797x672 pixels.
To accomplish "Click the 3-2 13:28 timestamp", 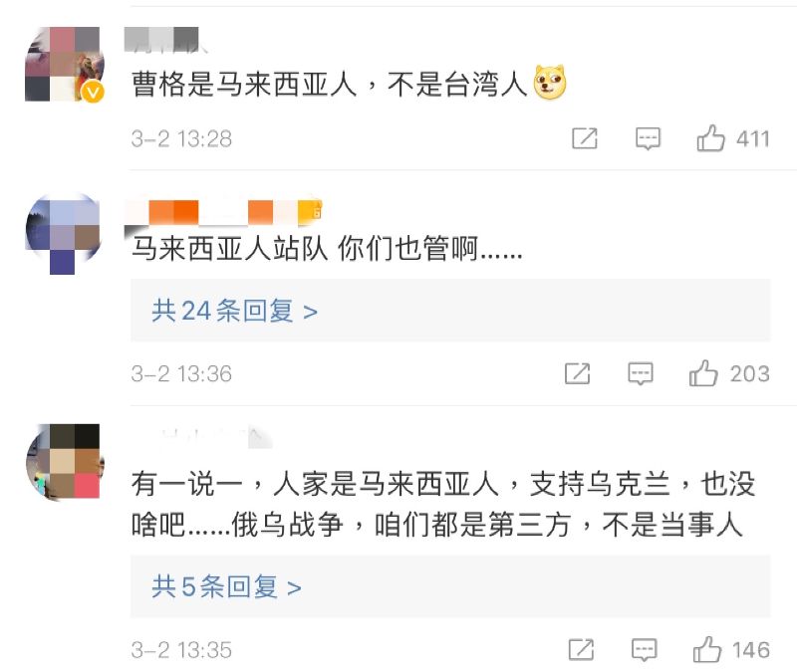I will coord(181,139).
